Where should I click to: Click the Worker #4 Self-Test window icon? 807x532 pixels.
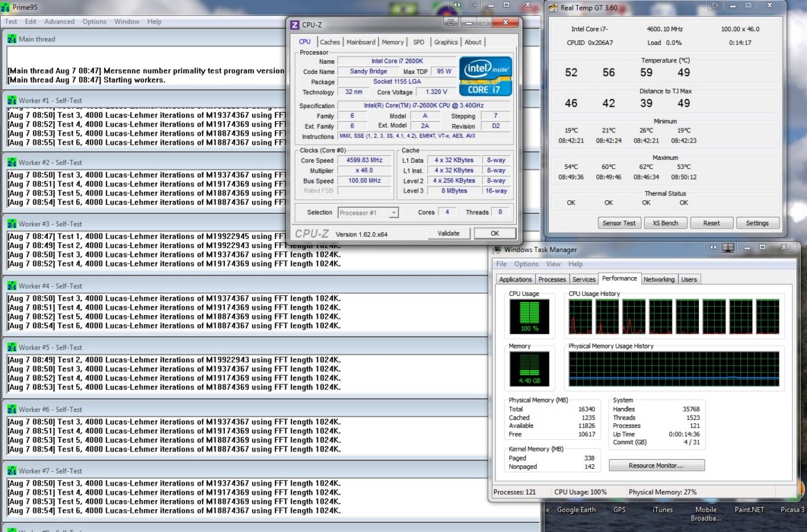[x=12, y=285]
